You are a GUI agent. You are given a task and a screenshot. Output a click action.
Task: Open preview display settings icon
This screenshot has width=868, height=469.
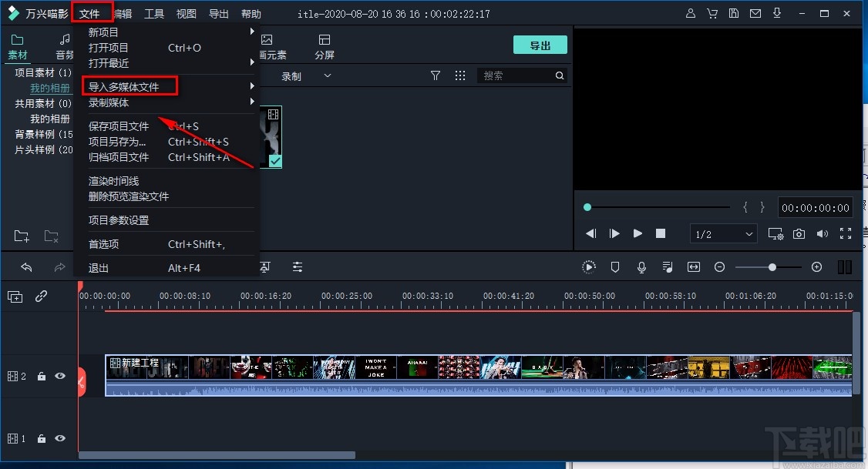(x=775, y=234)
